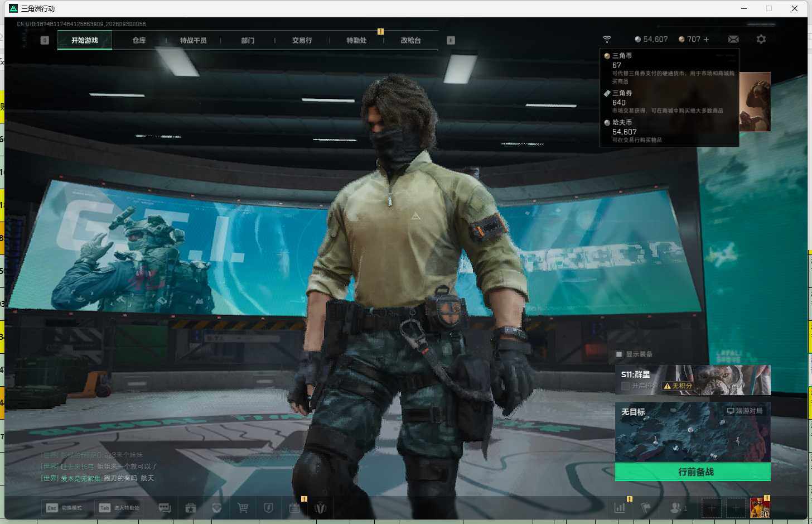Open the 部门 tab
Viewport: 812px width, 524px height.
[248, 40]
